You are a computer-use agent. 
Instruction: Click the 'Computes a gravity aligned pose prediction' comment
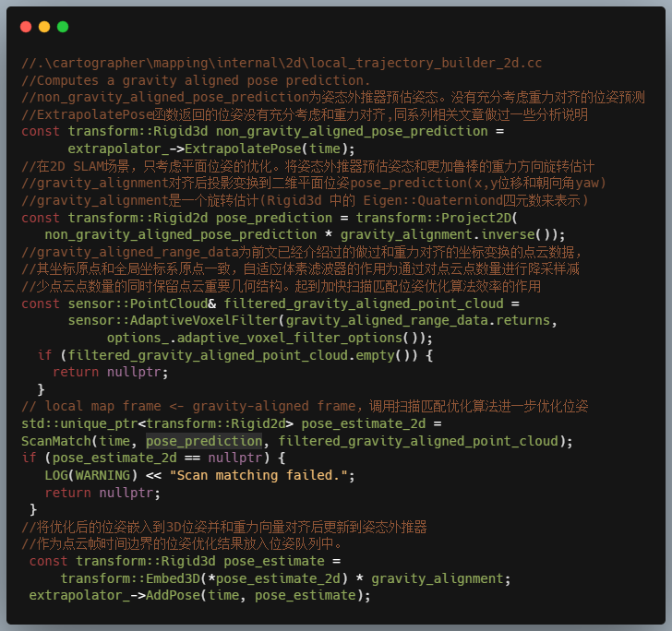[196, 80]
